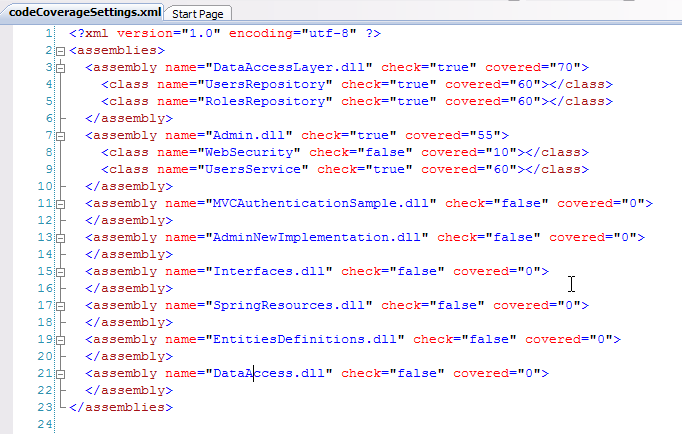Click the "UsersRepository" class name value
Screen dimensions: 682x434
coord(265,84)
